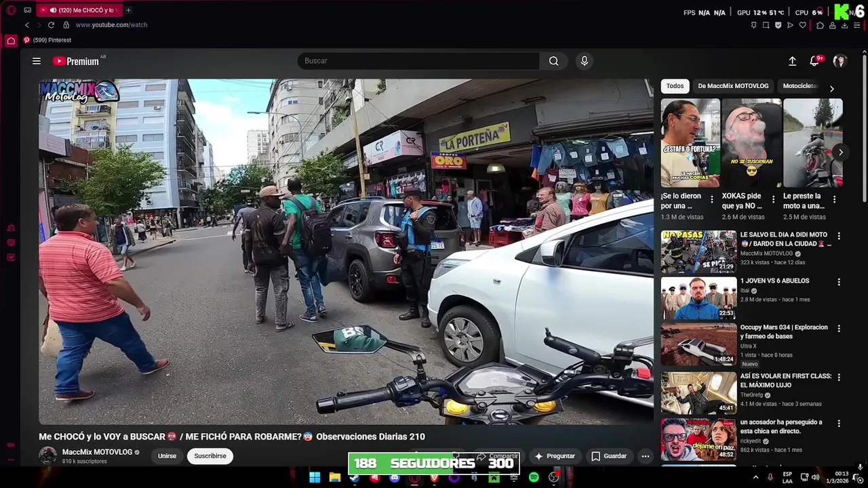This screenshot has height=488, width=868.
Task: Open a new browser tab
Action: tap(128, 10)
